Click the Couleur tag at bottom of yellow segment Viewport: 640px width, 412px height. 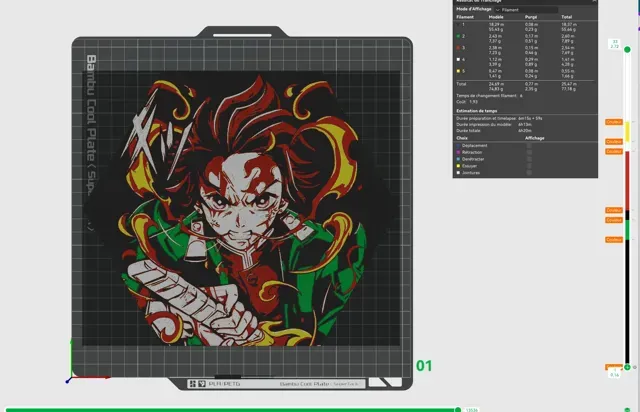click(x=613, y=142)
